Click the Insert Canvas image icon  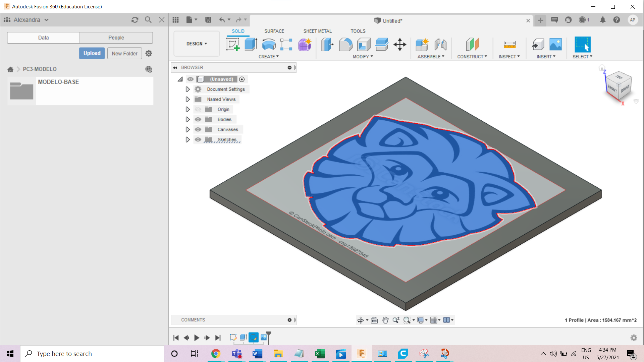coord(555,44)
